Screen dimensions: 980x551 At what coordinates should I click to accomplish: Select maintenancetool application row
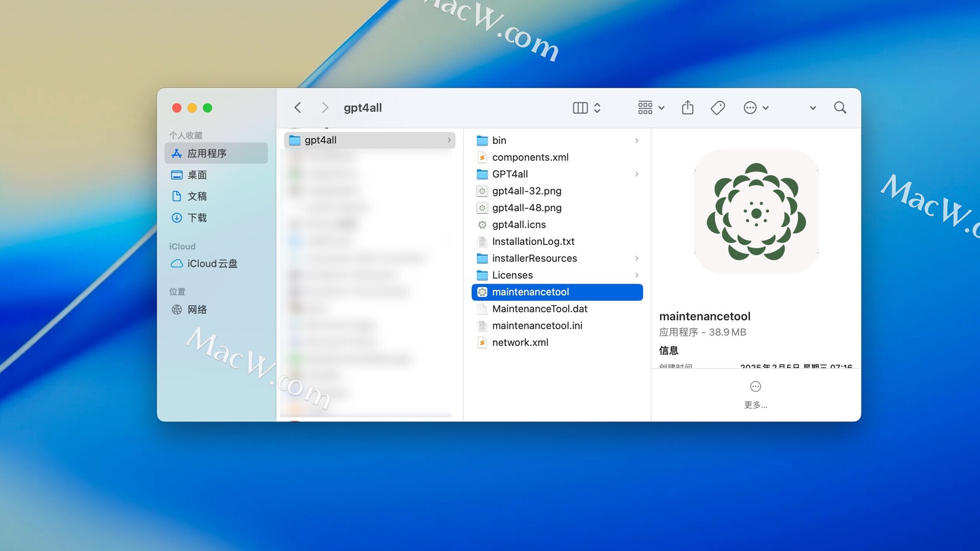coord(557,292)
